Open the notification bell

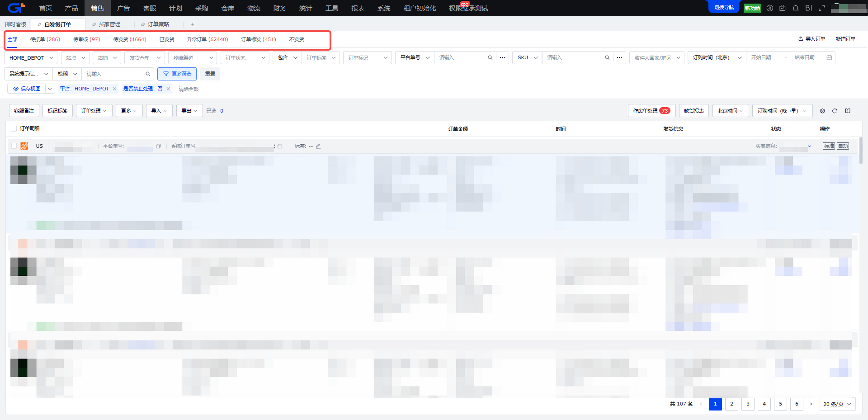click(796, 8)
